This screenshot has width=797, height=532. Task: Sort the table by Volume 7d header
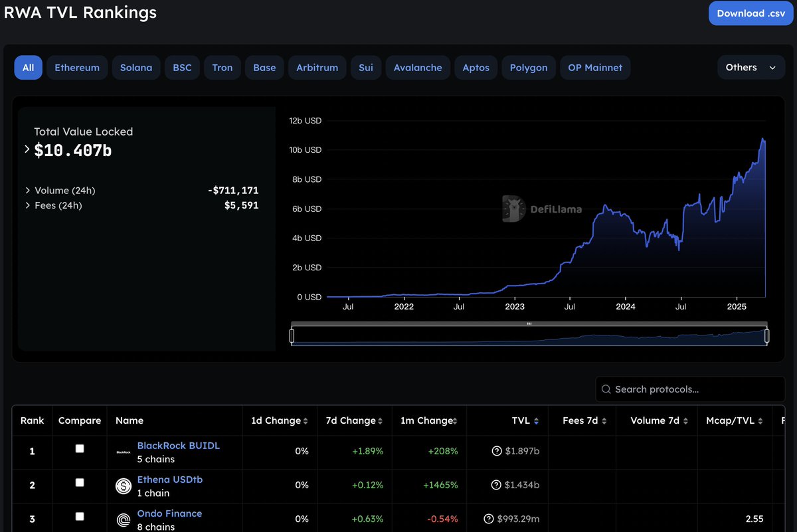click(x=655, y=420)
